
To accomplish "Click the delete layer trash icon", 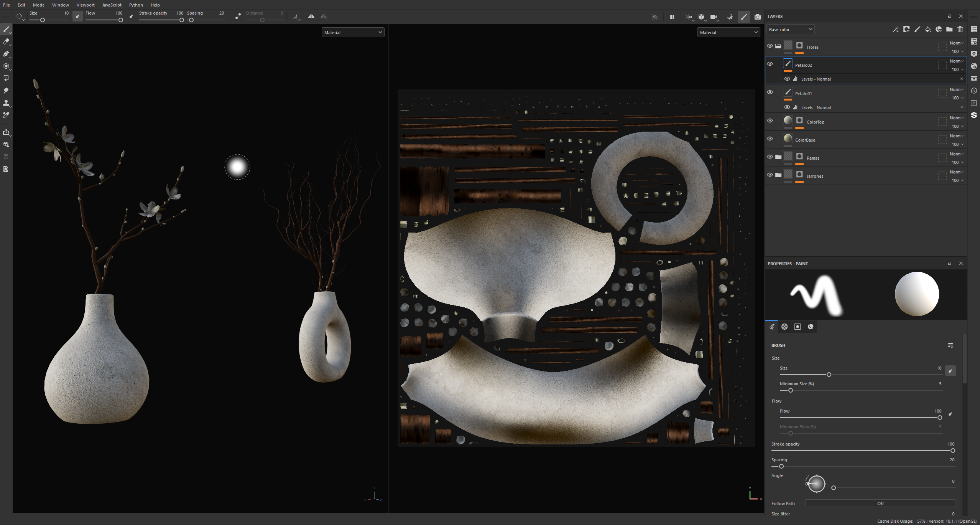I will (x=960, y=29).
